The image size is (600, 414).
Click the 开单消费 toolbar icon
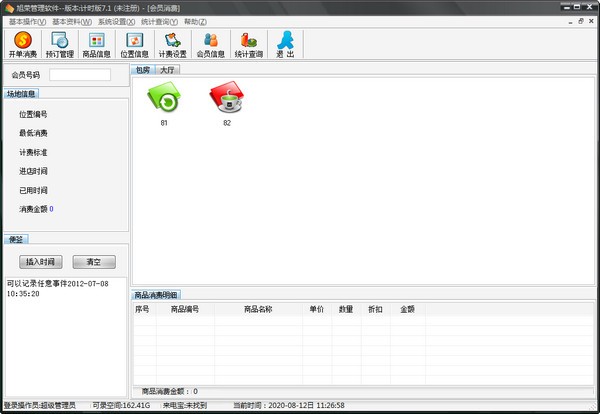pyautogui.click(x=23, y=44)
